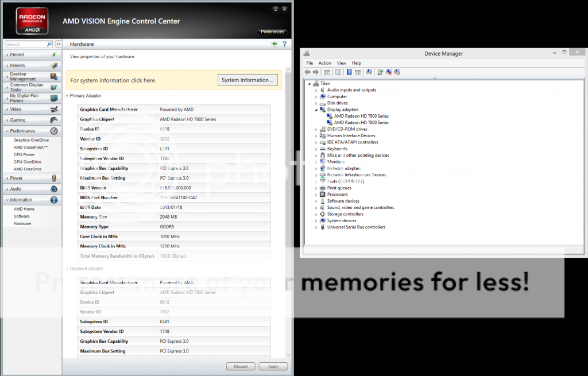Expand Processors node in Device Manager
Viewport: 588px width, 376px height.
coord(316,195)
